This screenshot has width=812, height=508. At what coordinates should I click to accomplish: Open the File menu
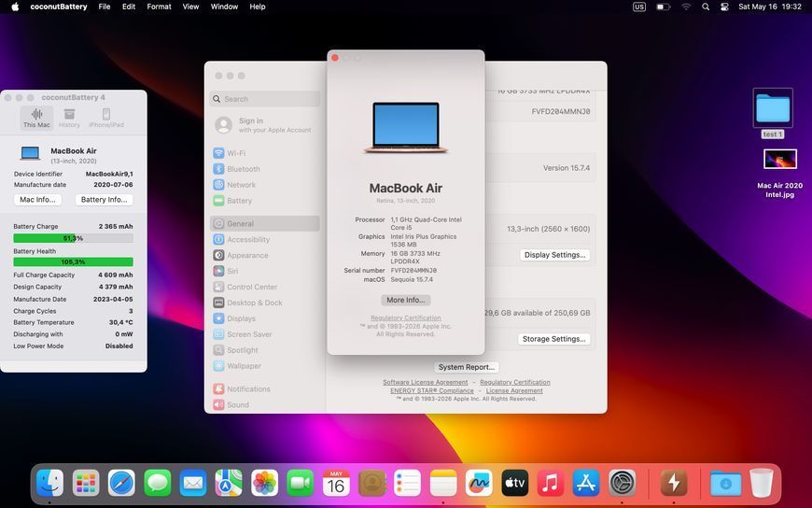[x=105, y=7]
